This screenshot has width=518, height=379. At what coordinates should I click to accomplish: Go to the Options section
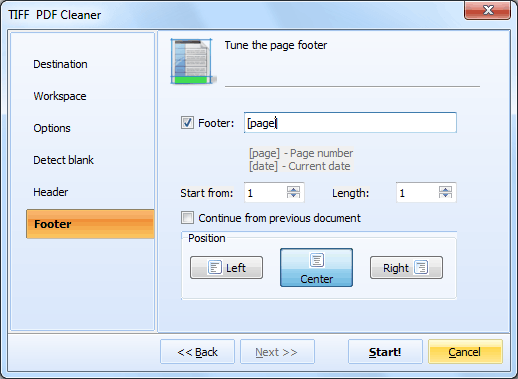pyautogui.click(x=52, y=128)
